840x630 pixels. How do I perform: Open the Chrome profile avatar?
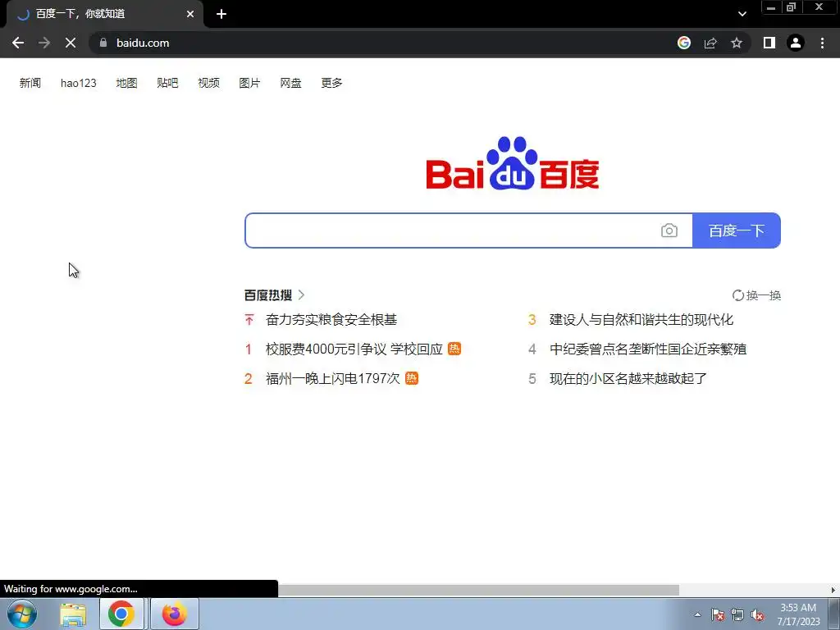[796, 43]
